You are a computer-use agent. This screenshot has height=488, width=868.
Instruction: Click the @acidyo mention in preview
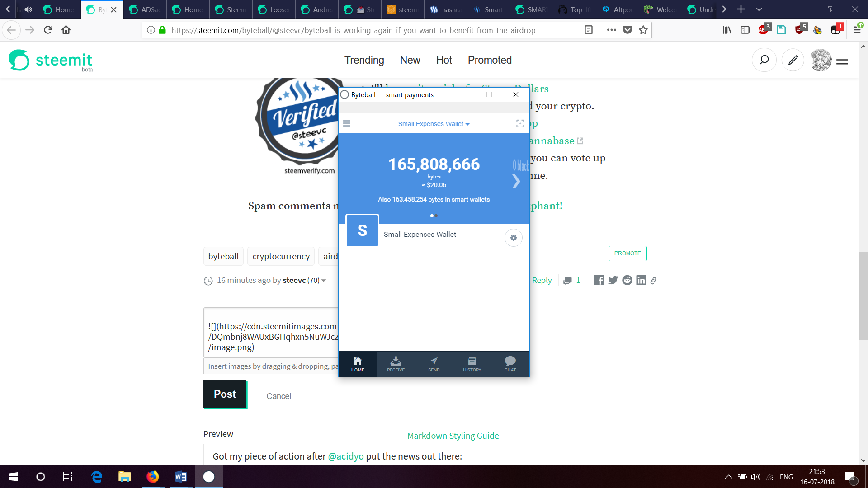coord(346,456)
